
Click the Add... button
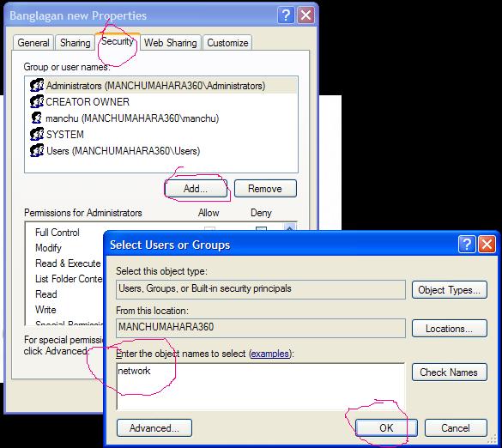(196, 188)
